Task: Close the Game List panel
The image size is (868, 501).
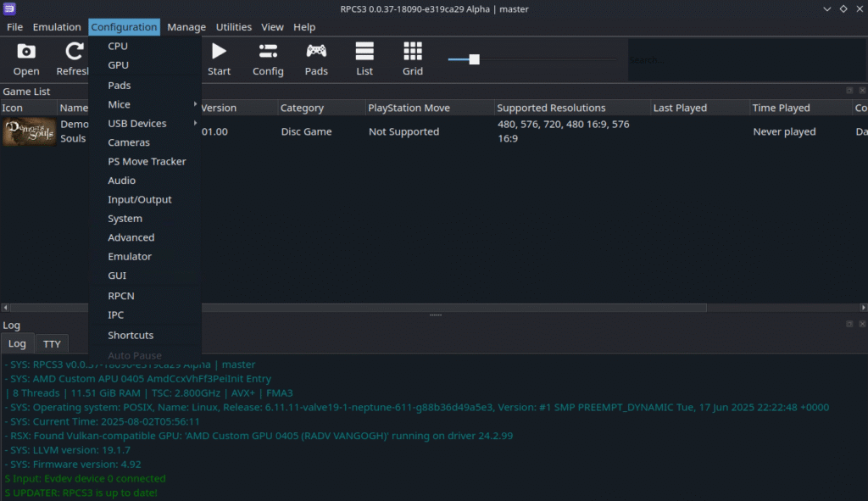Action: tap(862, 90)
